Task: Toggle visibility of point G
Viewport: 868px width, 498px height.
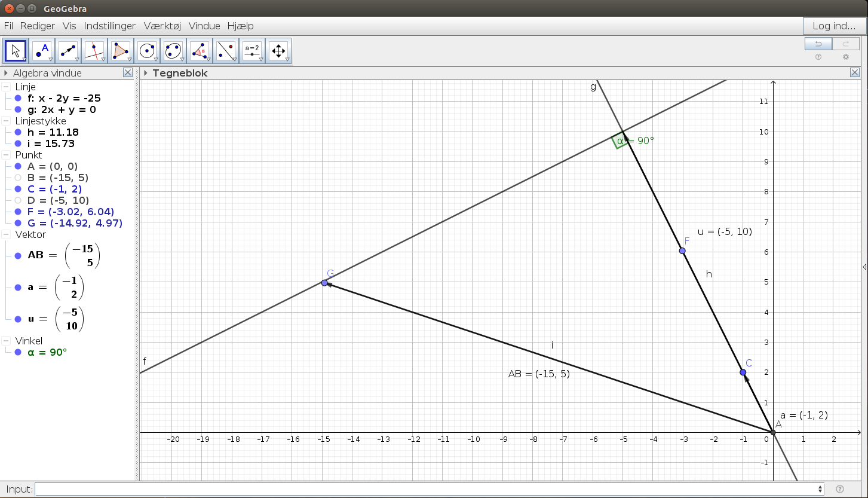Action: pos(18,223)
